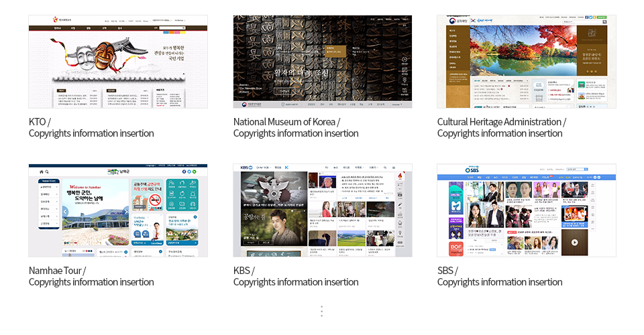The width and height of the screenshot is (644, 335).
Task: Open the Cultural Heritage Administration caption link
Action: click(x=501, y=122)
